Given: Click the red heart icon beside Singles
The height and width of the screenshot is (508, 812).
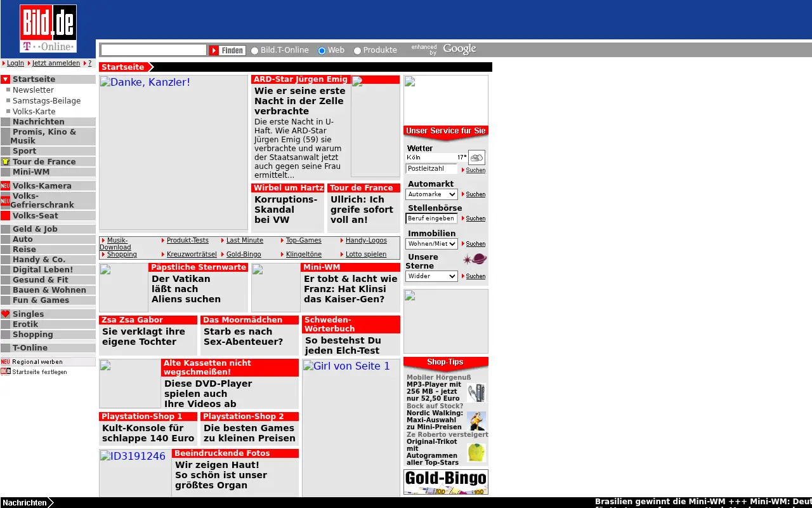Looking at the screenshot, I should coord(6,314).
